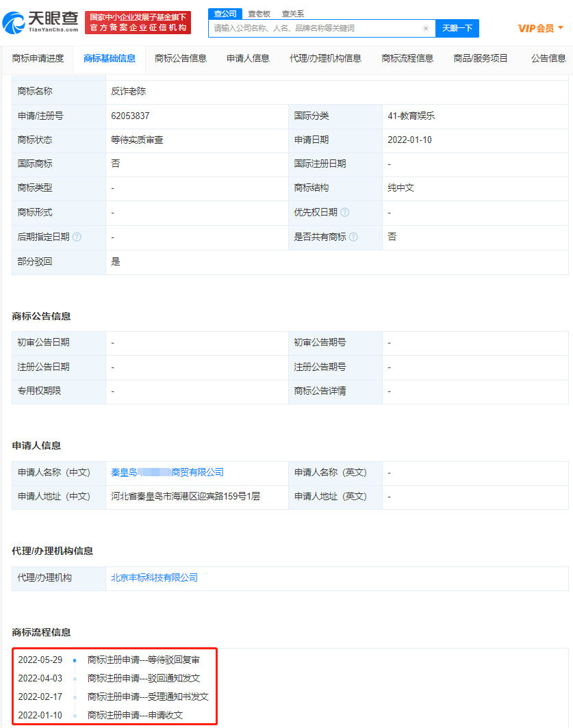Click registration number 62053837

(130, 116)
